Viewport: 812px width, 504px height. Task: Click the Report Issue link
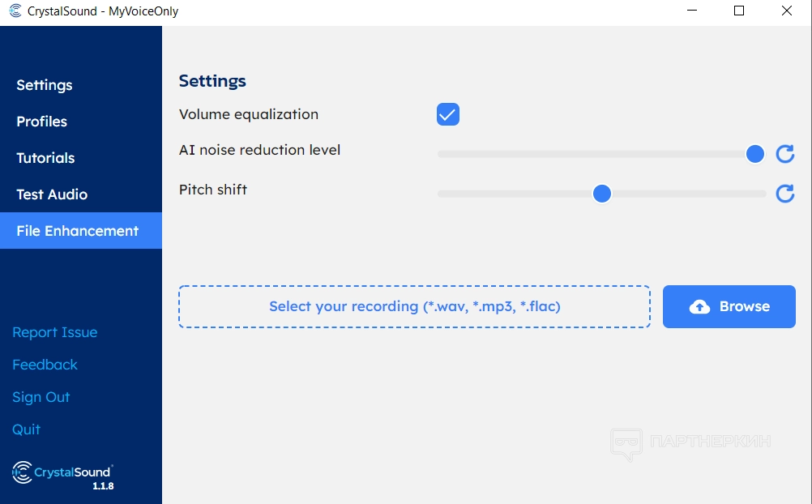coord(55,332)
